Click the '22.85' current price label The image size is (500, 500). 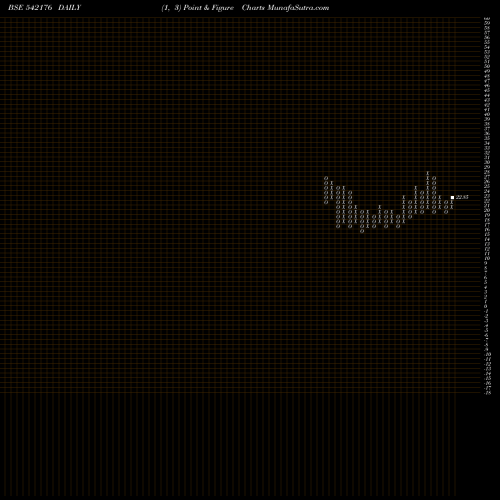click(x=462, y=197)
